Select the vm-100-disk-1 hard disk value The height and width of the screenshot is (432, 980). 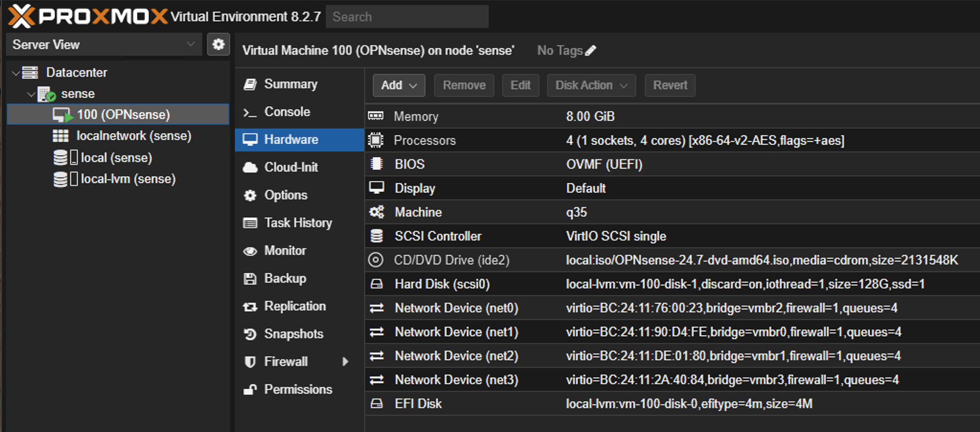745,284
